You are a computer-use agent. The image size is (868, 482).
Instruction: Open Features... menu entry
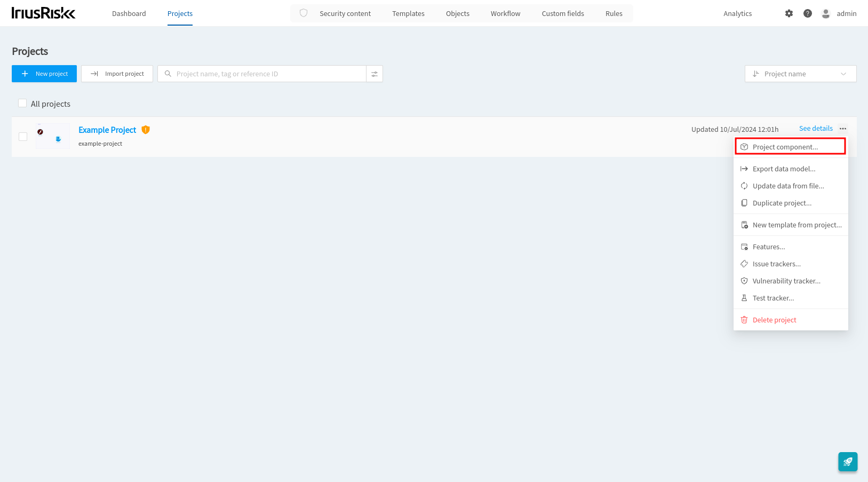791,247
